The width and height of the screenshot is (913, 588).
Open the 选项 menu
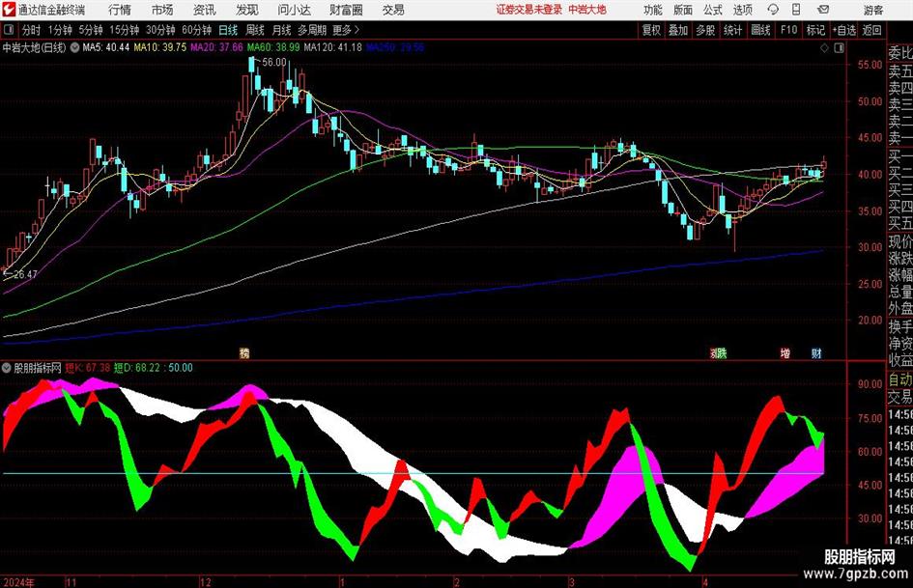tap(743, 10)
